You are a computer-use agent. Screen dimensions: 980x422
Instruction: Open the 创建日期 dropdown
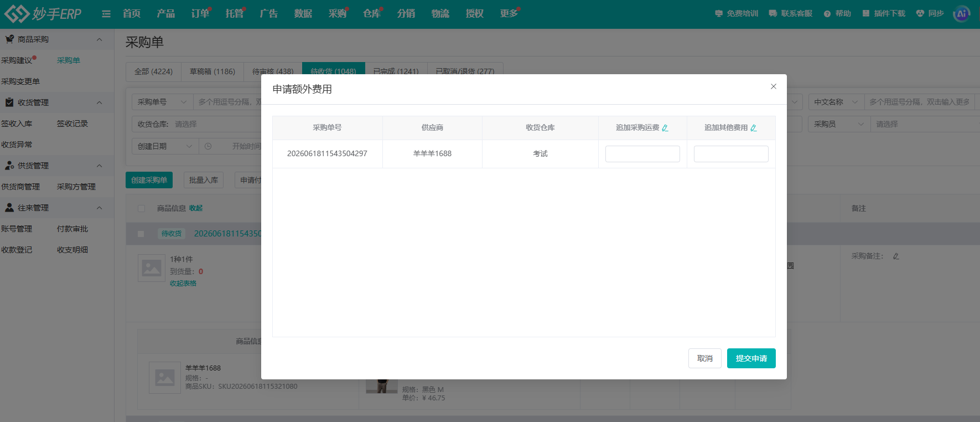(x=165, y=146)
